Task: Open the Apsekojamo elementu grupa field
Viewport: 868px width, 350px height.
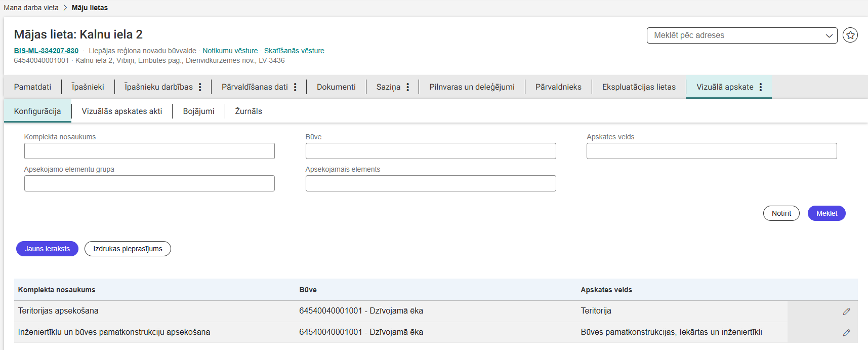Action: point(149,183)
